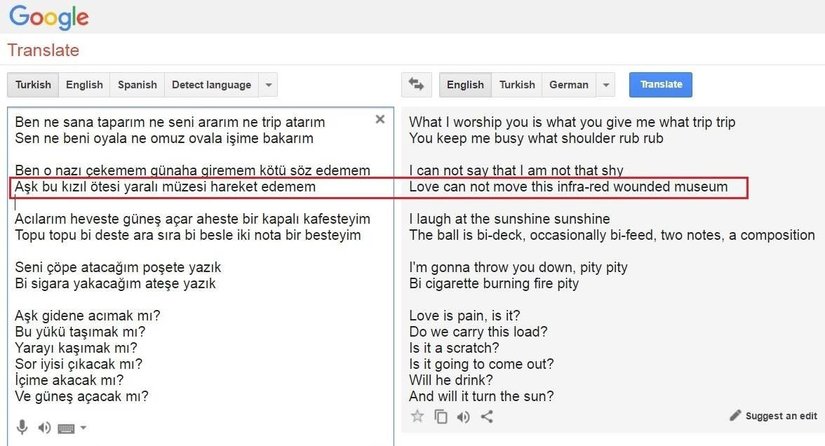Share the translation
Screen dimensions: 825x446
click(487, 417)
